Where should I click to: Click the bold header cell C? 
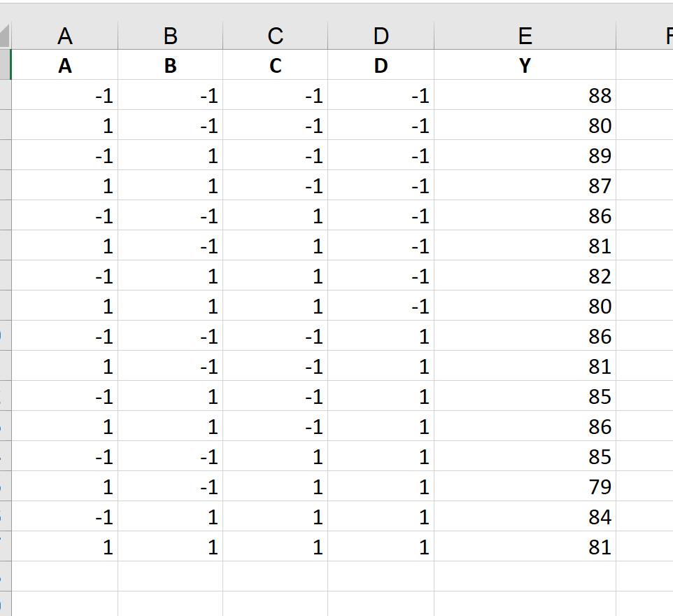[275, 66]
